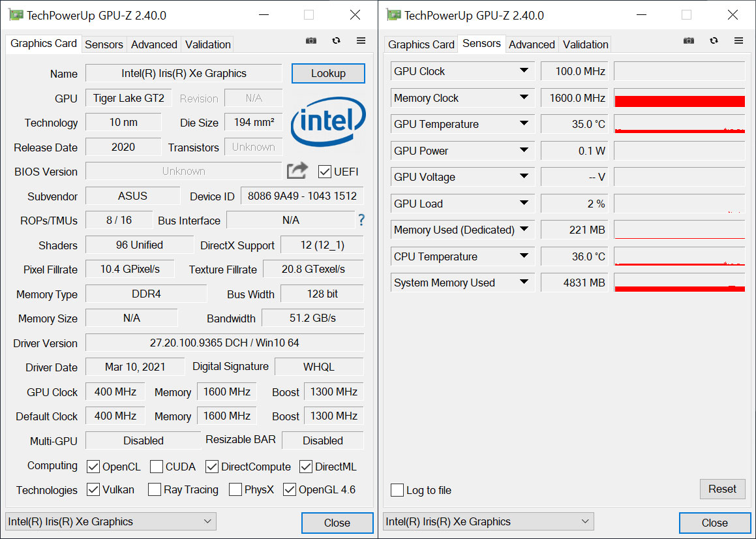Enable the Log to file checkbox
The image size is (756, 539).
coord(397,490)
